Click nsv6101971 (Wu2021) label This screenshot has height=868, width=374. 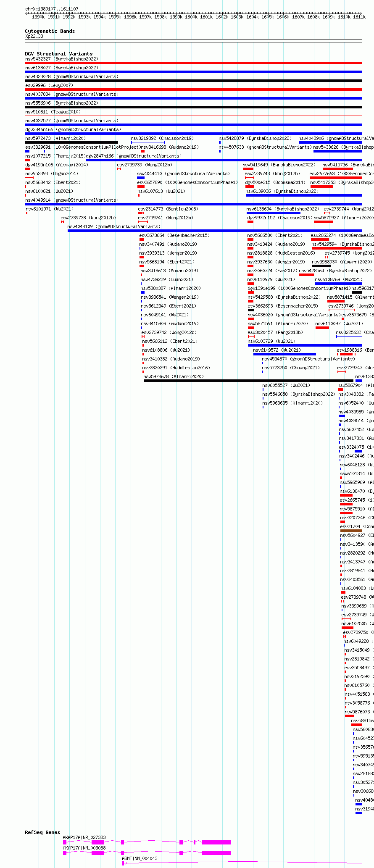(50, 209)
